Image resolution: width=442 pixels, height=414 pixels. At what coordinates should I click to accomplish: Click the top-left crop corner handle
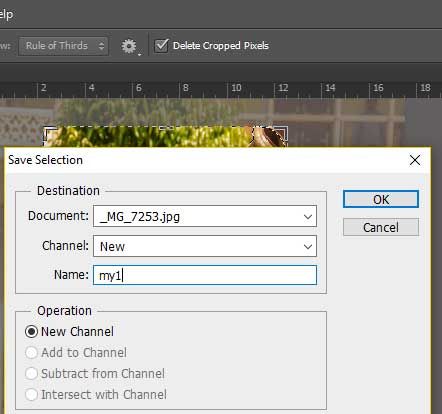pos(49,132)
